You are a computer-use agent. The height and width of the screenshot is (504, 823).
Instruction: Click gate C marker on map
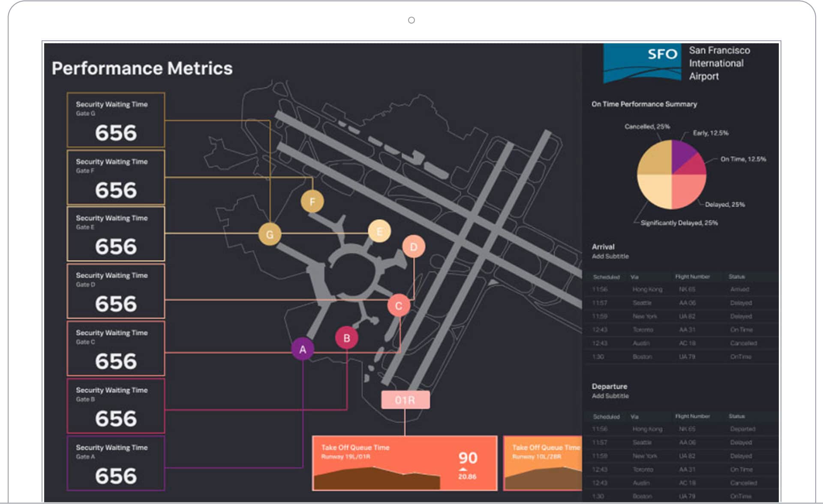399,306
